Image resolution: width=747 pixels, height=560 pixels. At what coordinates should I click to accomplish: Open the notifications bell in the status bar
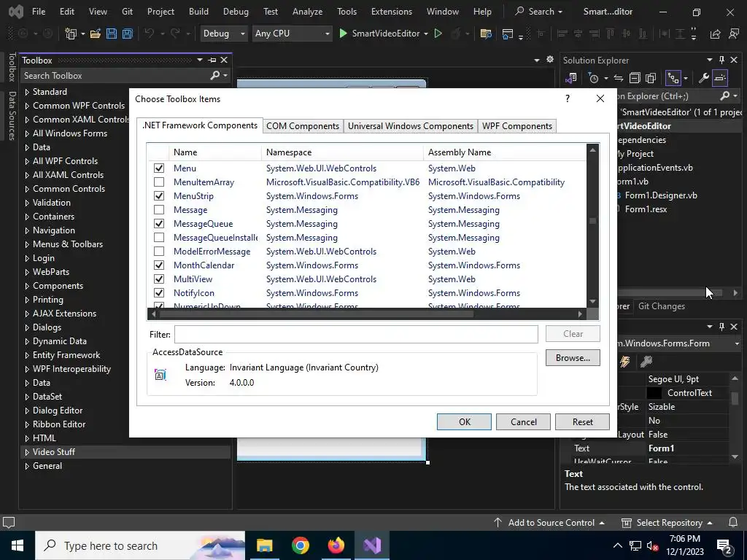pyautogui.click(x=734, y=522)
